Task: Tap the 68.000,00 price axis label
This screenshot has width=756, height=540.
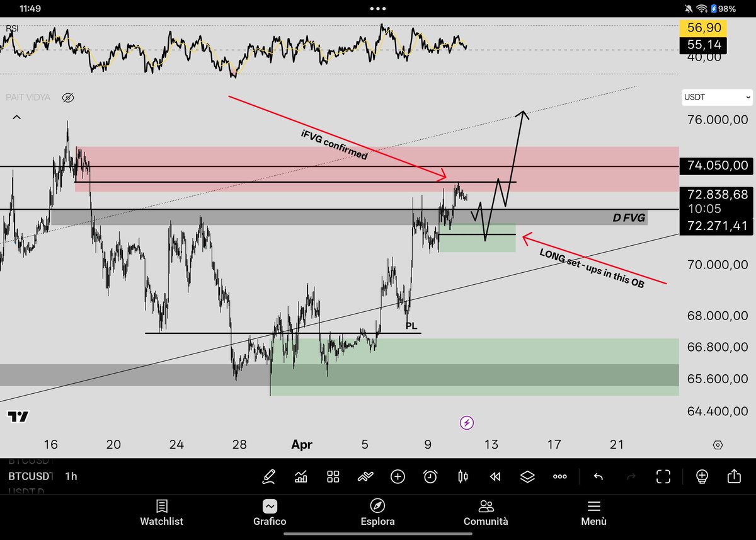Action: point(718,315)
